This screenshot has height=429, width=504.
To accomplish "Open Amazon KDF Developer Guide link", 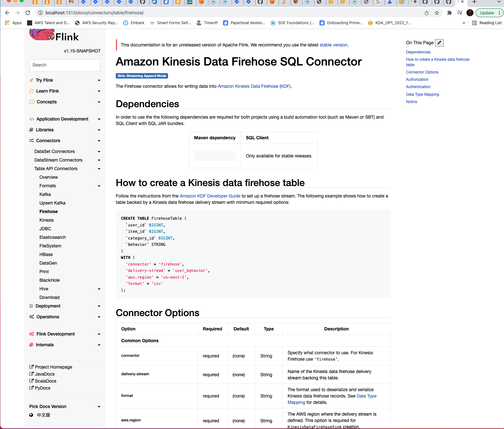I will pyautogui.click(x=210, y=196).
